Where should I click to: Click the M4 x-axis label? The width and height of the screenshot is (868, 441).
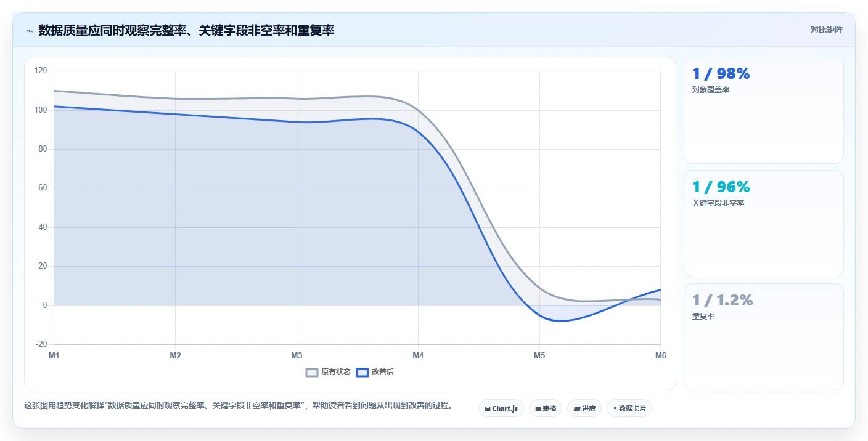(418, 355)
